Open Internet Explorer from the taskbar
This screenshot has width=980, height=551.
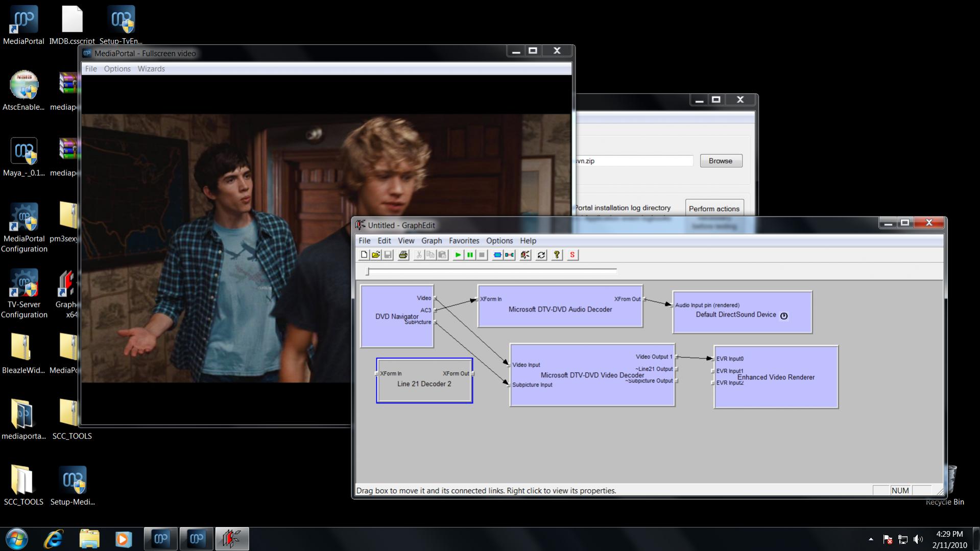coord(54,539)
